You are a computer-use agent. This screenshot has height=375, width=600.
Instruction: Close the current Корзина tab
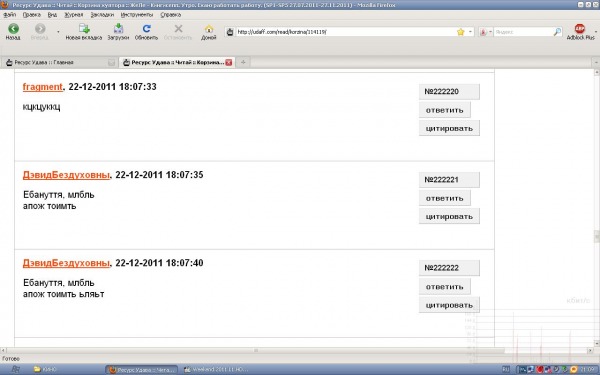(x=229, y=62)
